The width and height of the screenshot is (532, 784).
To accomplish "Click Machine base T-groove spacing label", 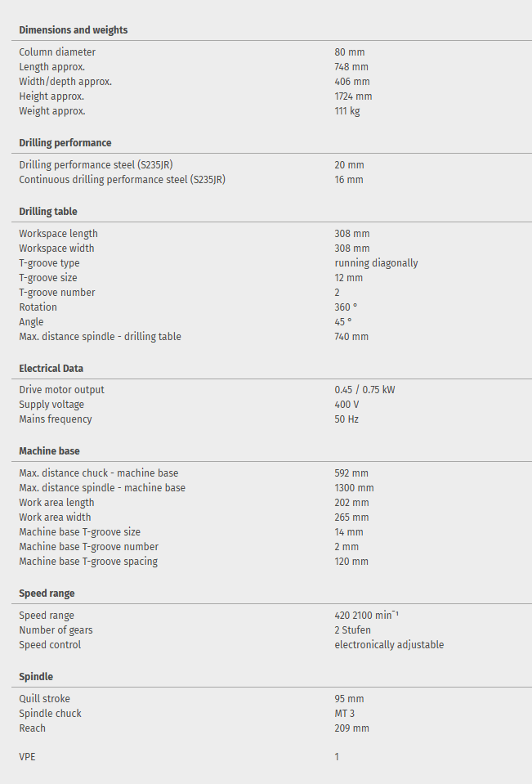I will (x=88, y=562).
